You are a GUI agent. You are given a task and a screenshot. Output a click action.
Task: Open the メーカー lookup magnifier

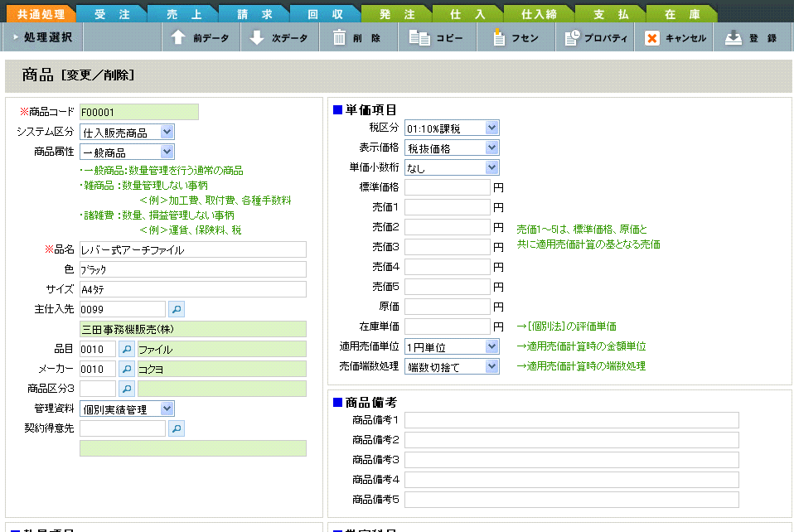(x=127, y=369)
